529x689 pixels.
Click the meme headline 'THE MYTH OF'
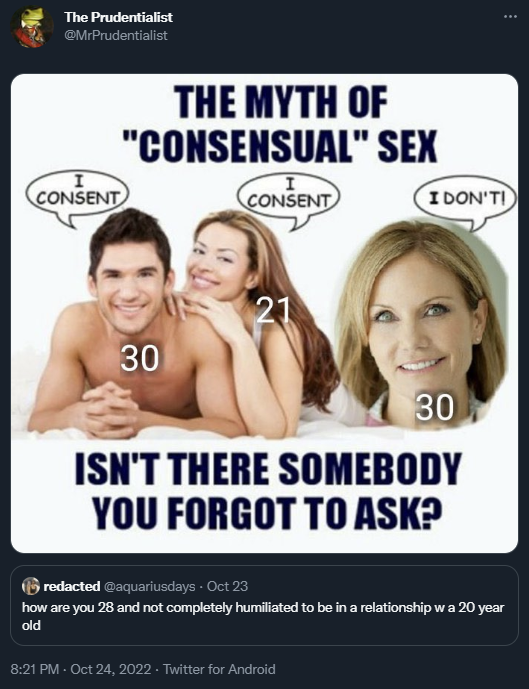tap(281, 102)
